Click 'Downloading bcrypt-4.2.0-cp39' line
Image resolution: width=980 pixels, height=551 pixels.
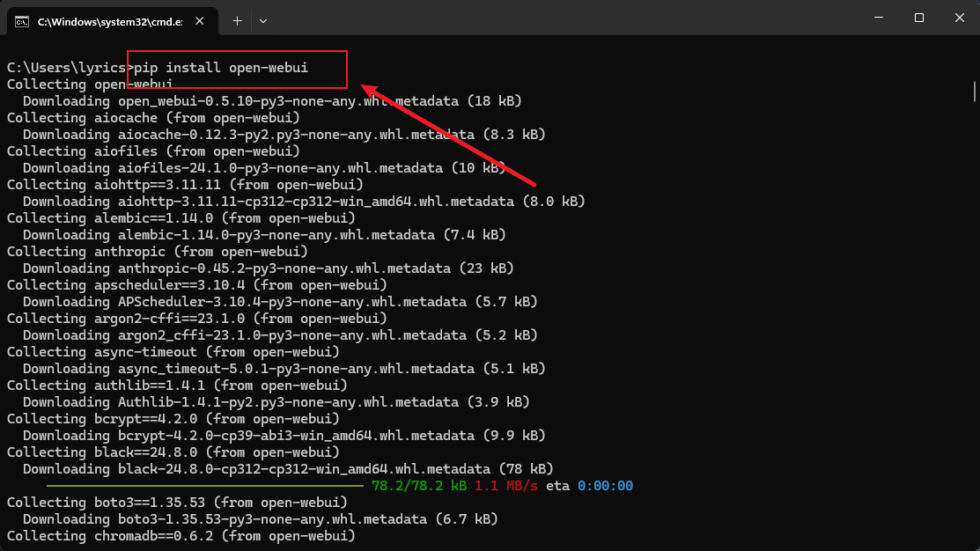(x=284, y=436)
